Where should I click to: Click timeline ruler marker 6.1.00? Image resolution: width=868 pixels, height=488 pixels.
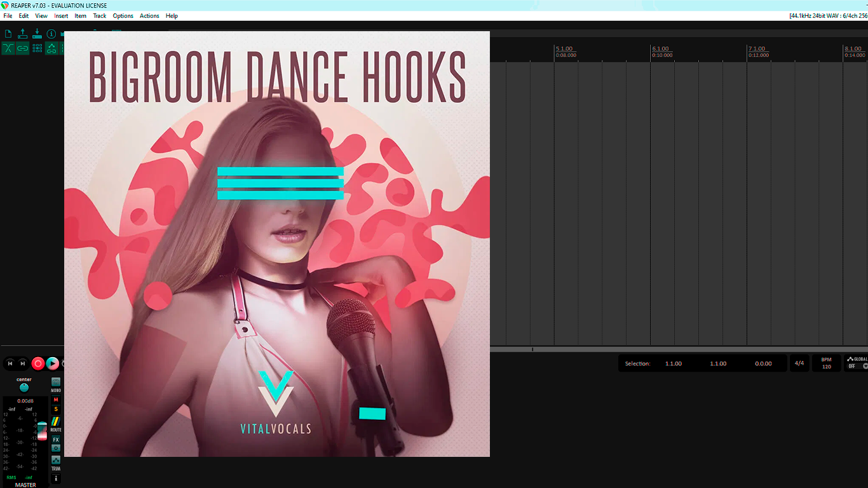661,49
